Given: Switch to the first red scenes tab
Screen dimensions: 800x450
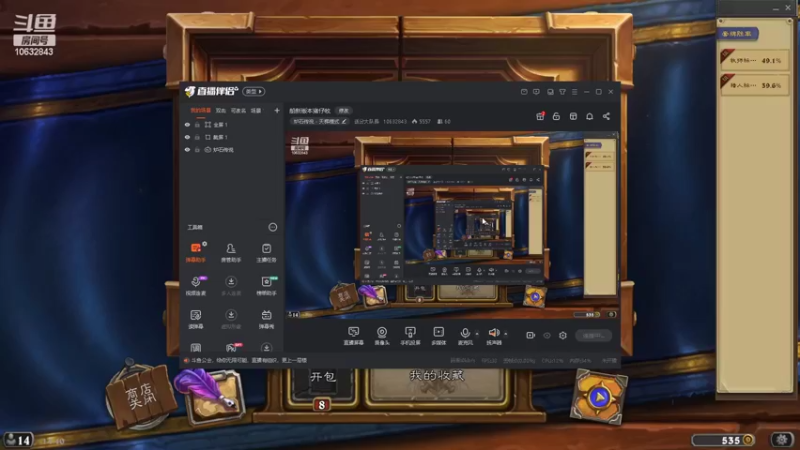Looking at the screenshot, I should (201, 110).
